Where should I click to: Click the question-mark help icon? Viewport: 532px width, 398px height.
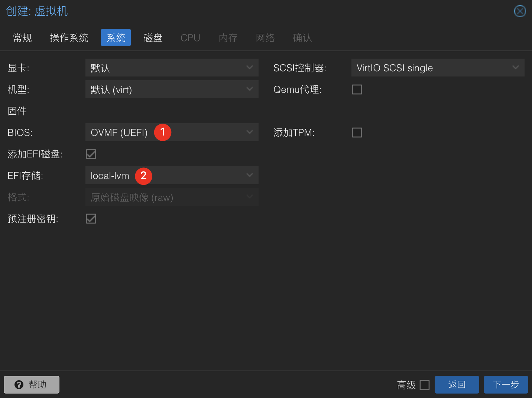click(x=19, y=384)
